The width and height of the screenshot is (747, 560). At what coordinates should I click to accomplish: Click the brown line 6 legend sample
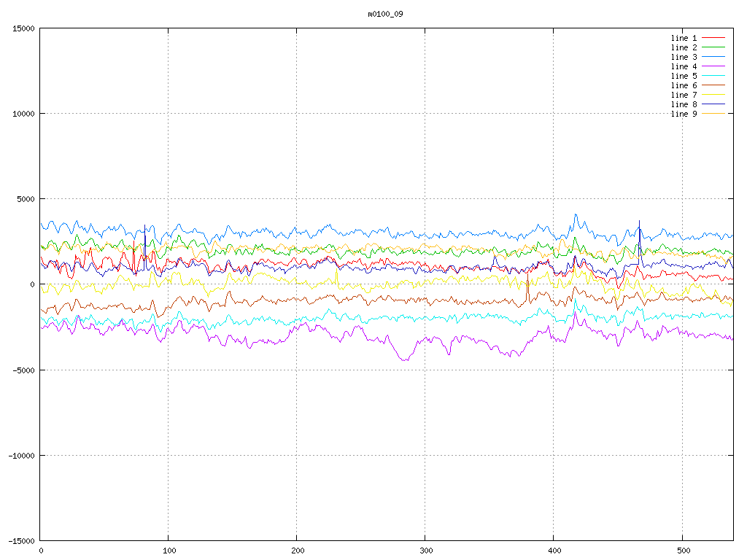pos(713,85)
